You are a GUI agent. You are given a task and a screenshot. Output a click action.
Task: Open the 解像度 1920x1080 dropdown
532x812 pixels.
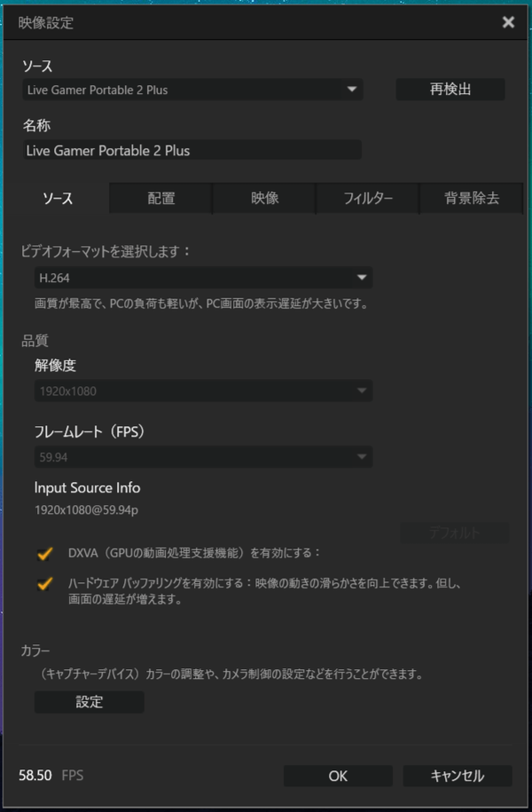pyautogui.click(x=203, y=391)
